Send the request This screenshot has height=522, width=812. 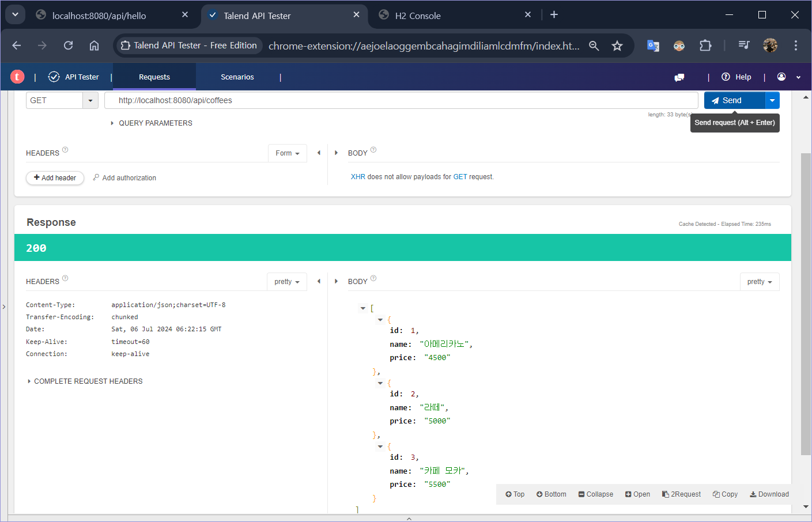735,100
